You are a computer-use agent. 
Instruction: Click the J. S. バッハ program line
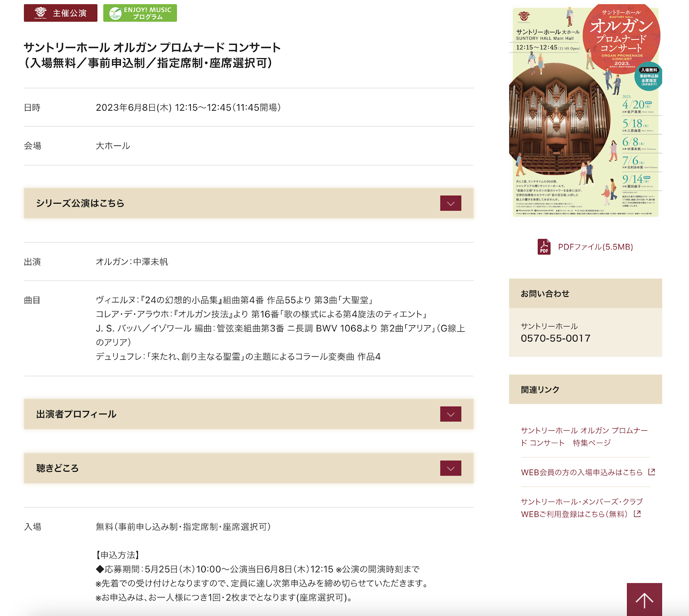(280, 335)
